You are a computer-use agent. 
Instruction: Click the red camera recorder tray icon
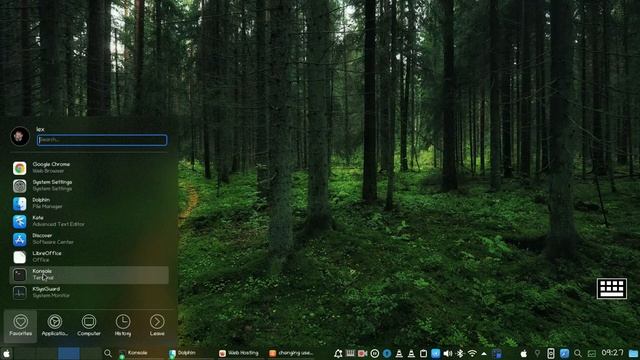[x=362, y=353]
